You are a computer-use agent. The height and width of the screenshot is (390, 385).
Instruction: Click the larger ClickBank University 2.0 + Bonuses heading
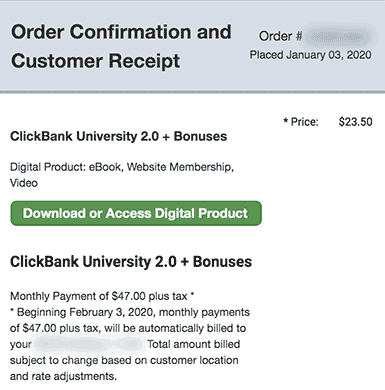coord(131,262)
